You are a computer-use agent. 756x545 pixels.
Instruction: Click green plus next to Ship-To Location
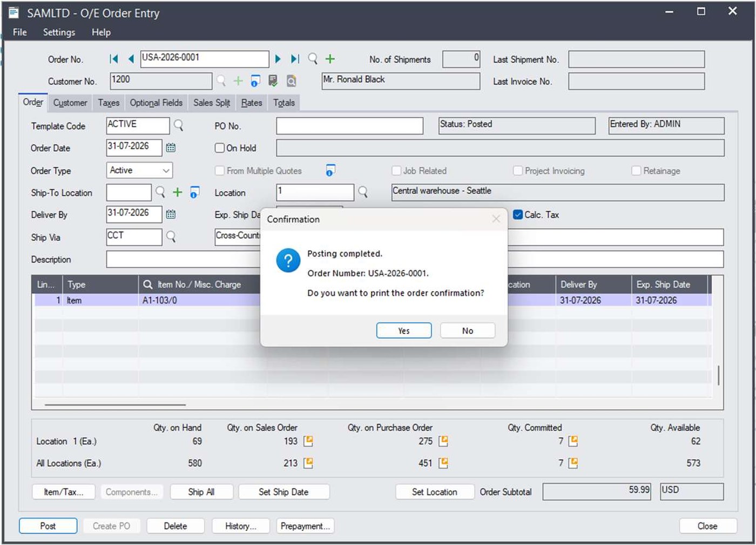click(177, 192)
